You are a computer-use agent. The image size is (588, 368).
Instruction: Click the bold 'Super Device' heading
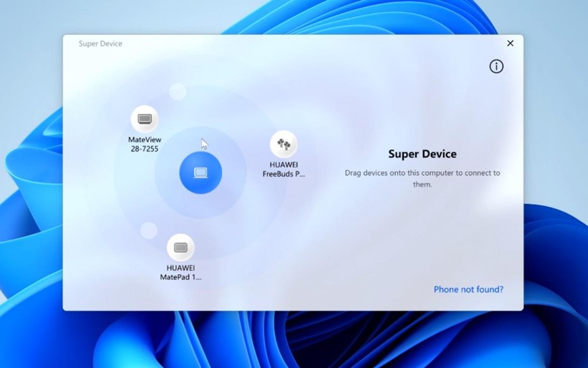pyautogui.click(x=422, y=154)
